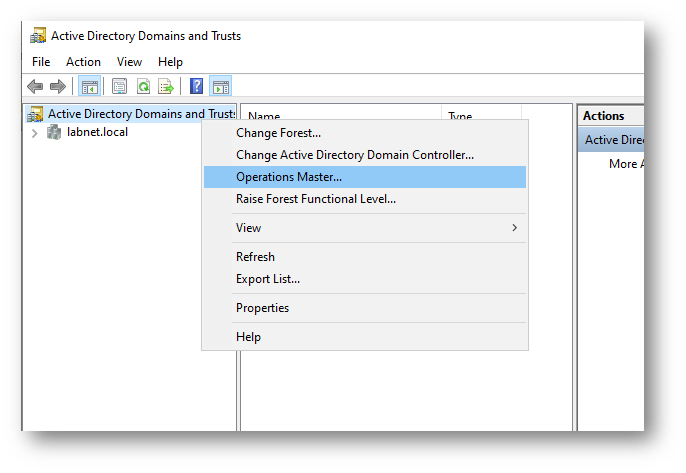The width and height of the screenshot is (686, 473).
Task: Click the Actions pane header
Action: [611, 116]
